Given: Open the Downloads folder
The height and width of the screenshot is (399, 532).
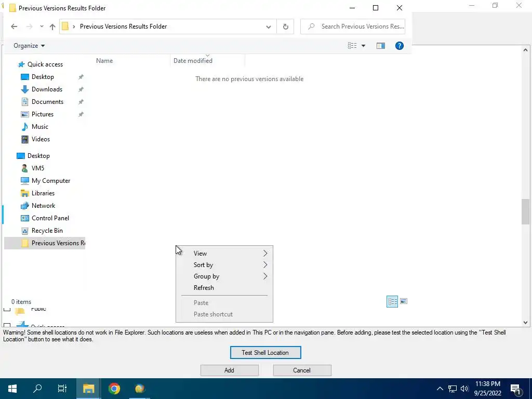Looking at the screenshot, I should click(47, 89).
